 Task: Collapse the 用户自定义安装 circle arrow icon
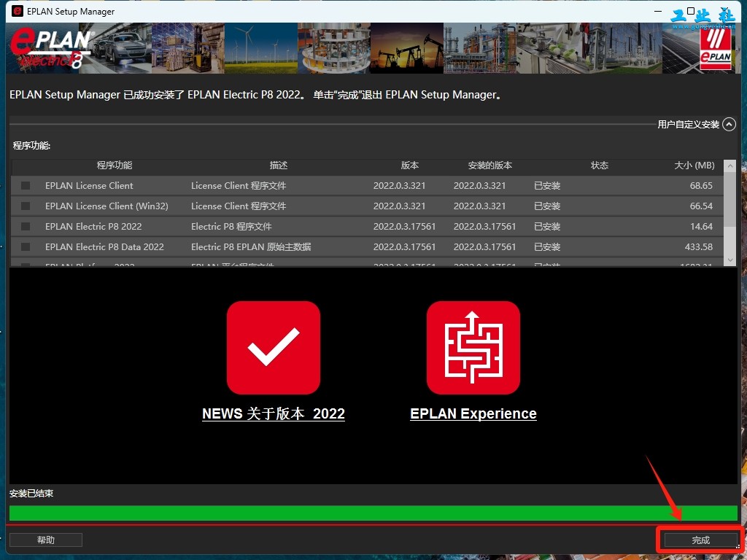[x=729, y=124]
